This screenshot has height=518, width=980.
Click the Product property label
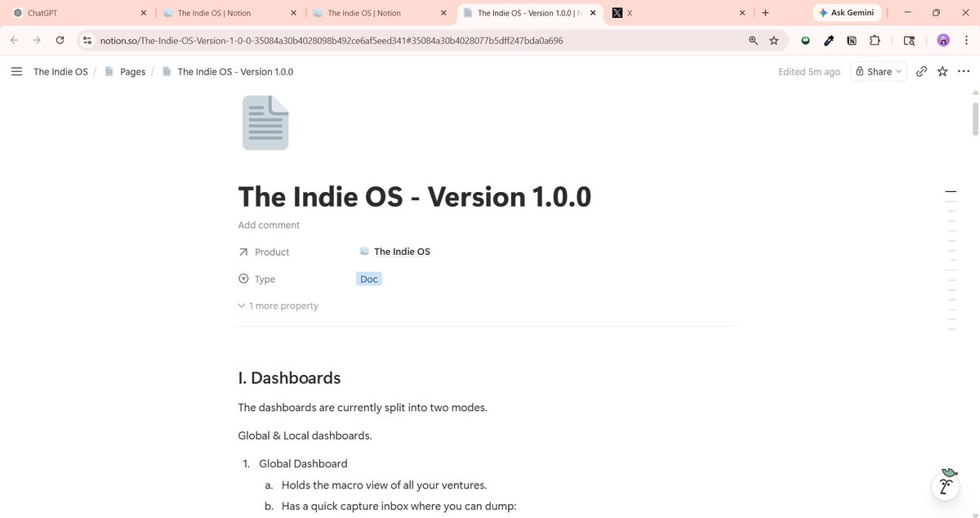(x=272, y=252)
